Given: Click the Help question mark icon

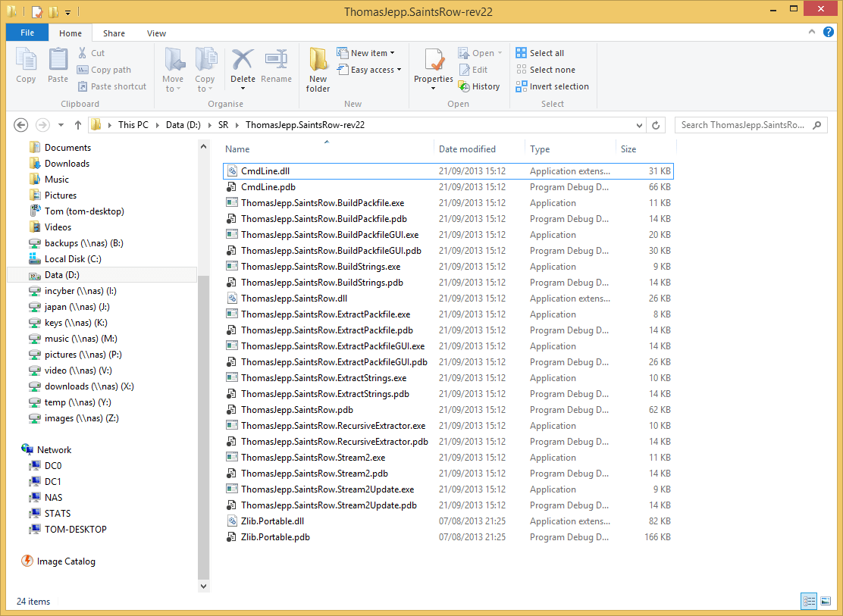Looking at the screenshot, I should [x=830, y=33].
